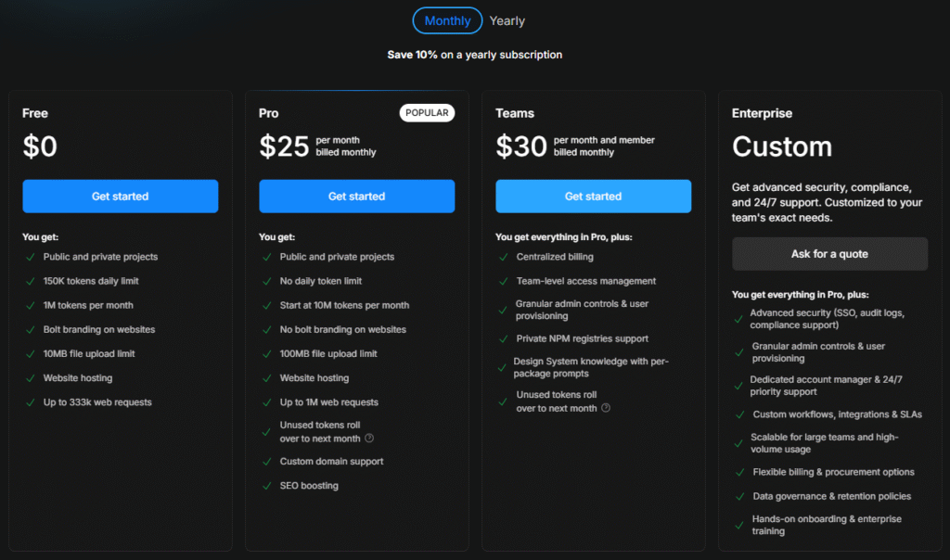Click the $25 price text
Viewport: 950px width, 560px height.
coord(284,146)
